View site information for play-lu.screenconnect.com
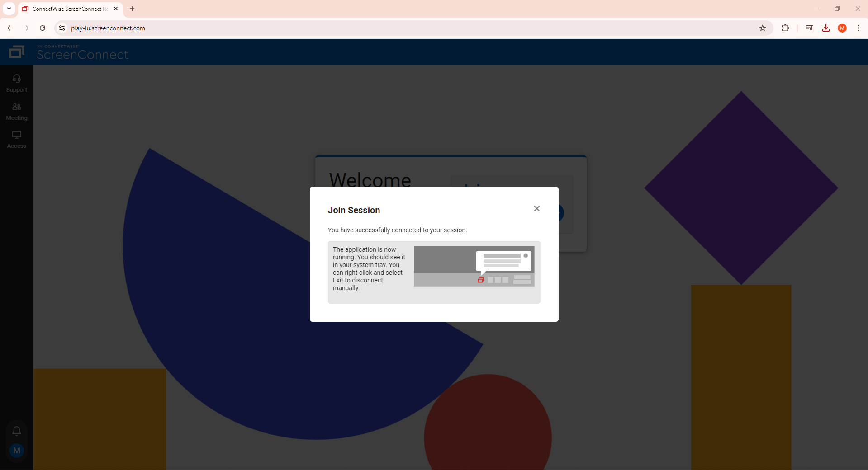Viewport: 868px width, 470px height. [x=62, y=28]
